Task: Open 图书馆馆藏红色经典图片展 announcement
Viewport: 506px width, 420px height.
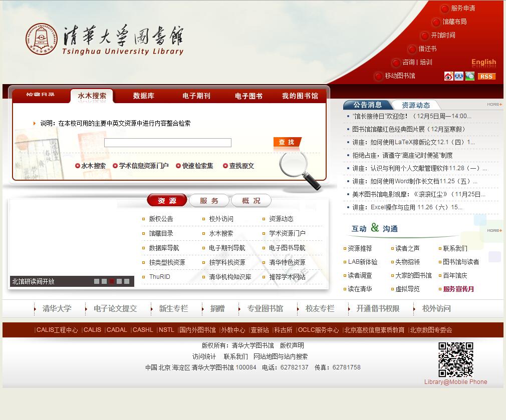Action: point(408,129)
